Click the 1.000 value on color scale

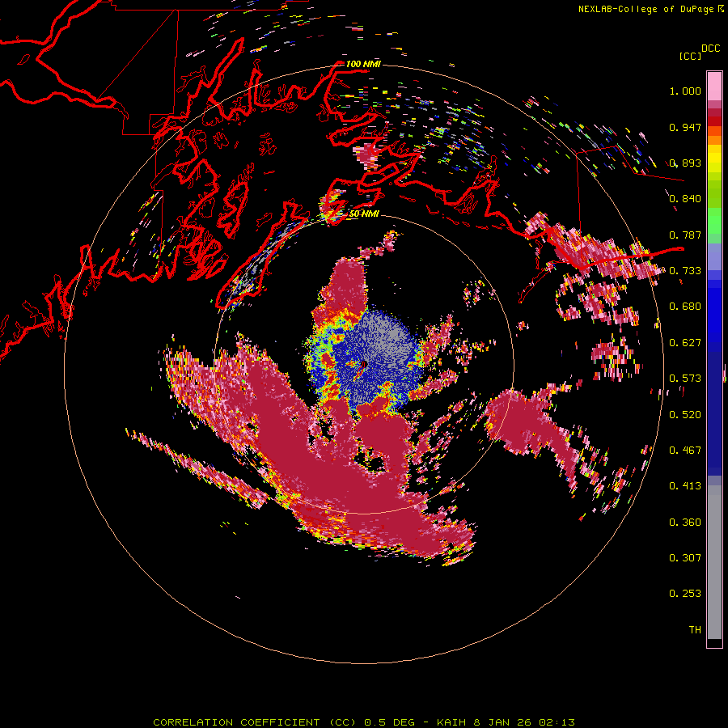click(685, 91)
